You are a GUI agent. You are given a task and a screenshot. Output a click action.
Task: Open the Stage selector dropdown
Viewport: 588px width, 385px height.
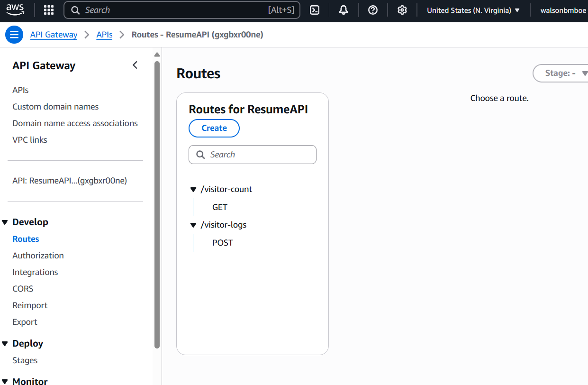coord(562,73)
